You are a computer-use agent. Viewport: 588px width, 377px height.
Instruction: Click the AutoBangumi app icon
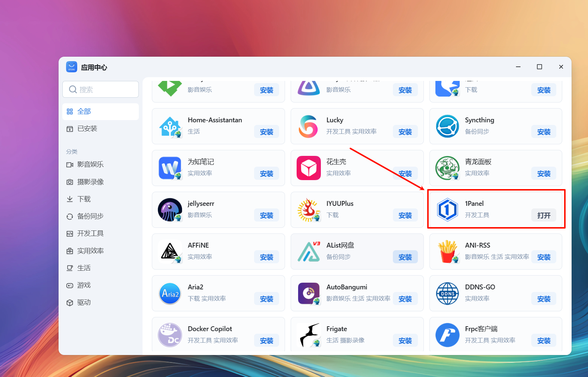(309, 293)
